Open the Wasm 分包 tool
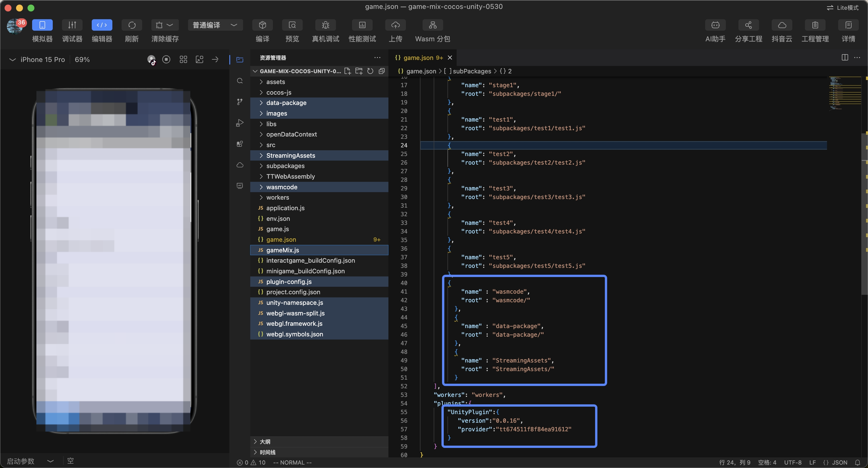868x468 pixels. [x=432, y=25]
